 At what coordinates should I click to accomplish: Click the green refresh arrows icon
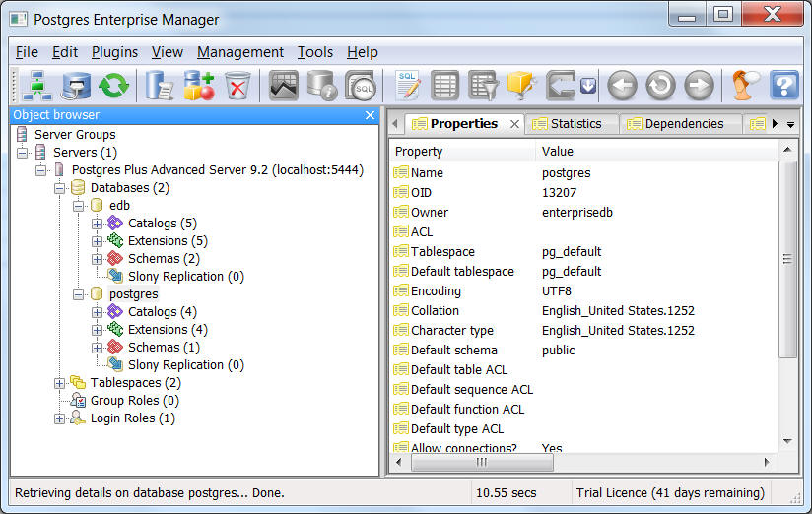click(x=113, y=86)
